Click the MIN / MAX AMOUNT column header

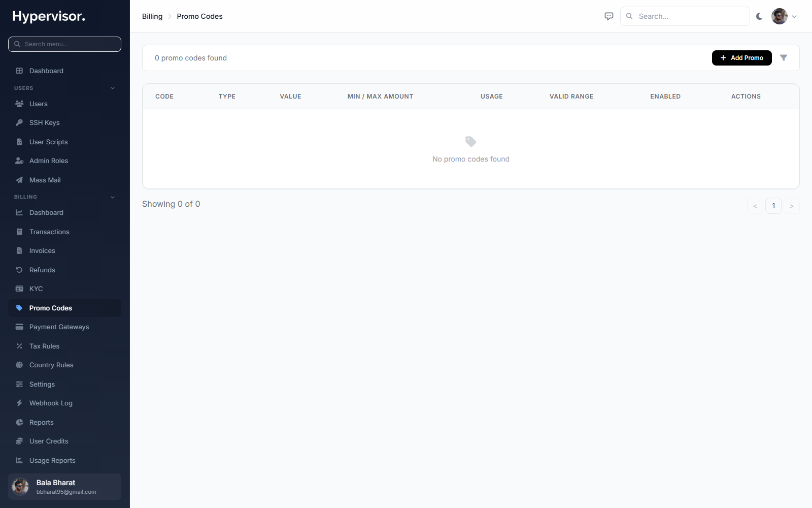381,97
